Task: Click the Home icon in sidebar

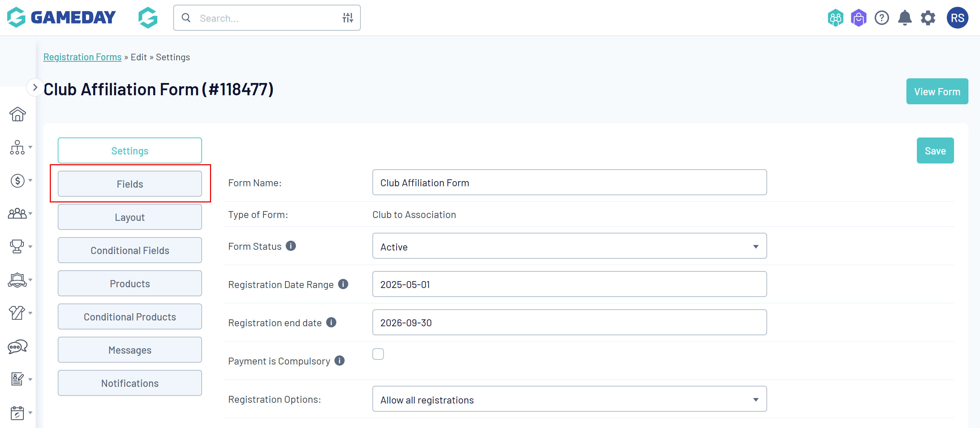Action: point(17,114)
